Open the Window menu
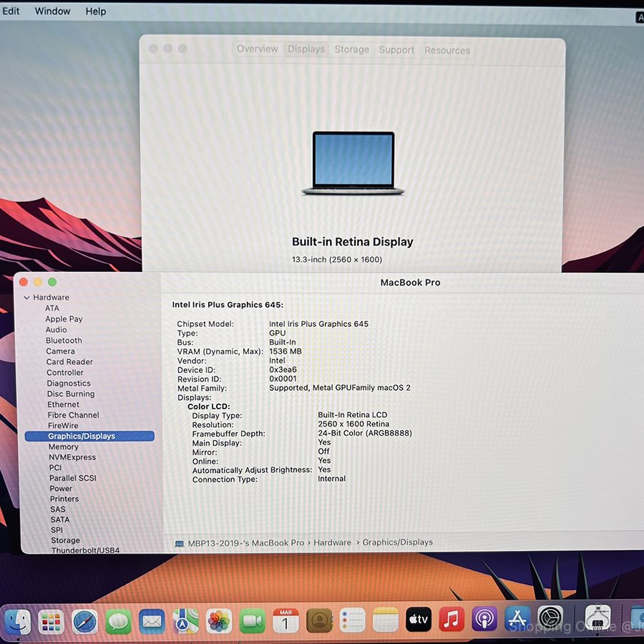 (x=52, y=11)
